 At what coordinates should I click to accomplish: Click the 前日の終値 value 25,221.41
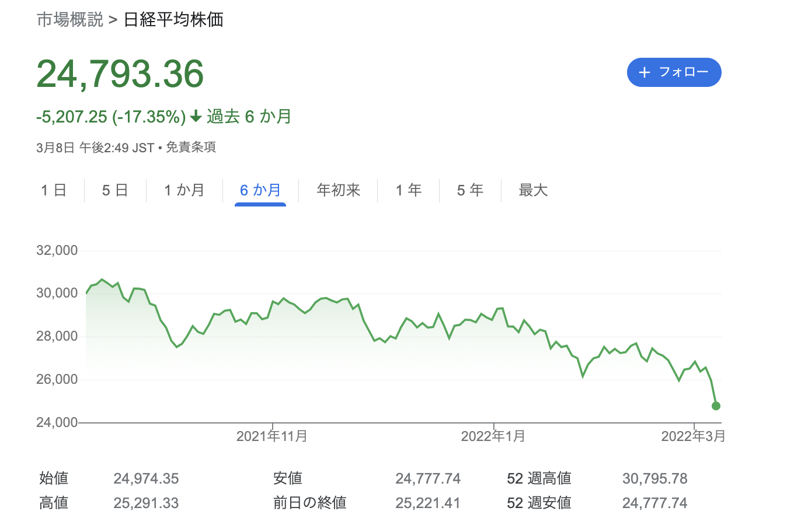[428, 503]
